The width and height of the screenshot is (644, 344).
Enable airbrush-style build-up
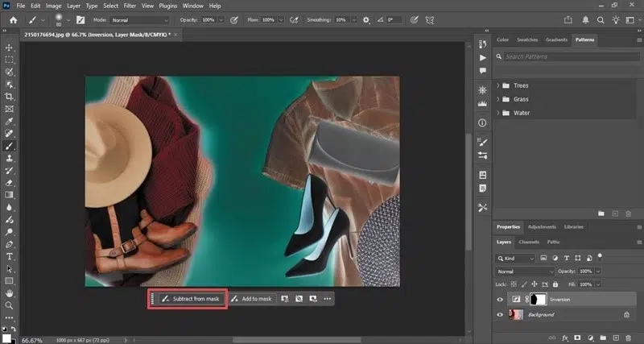[x=294, y=19]
